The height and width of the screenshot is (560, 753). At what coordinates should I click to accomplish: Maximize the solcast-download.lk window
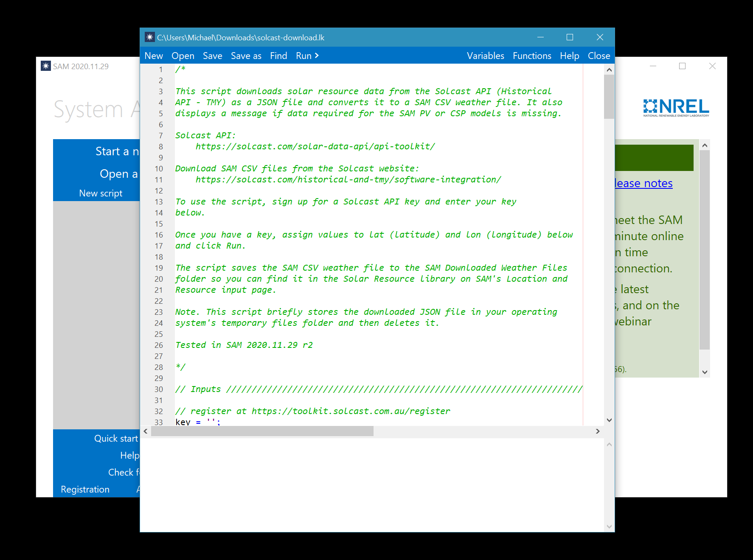point(570,37)
